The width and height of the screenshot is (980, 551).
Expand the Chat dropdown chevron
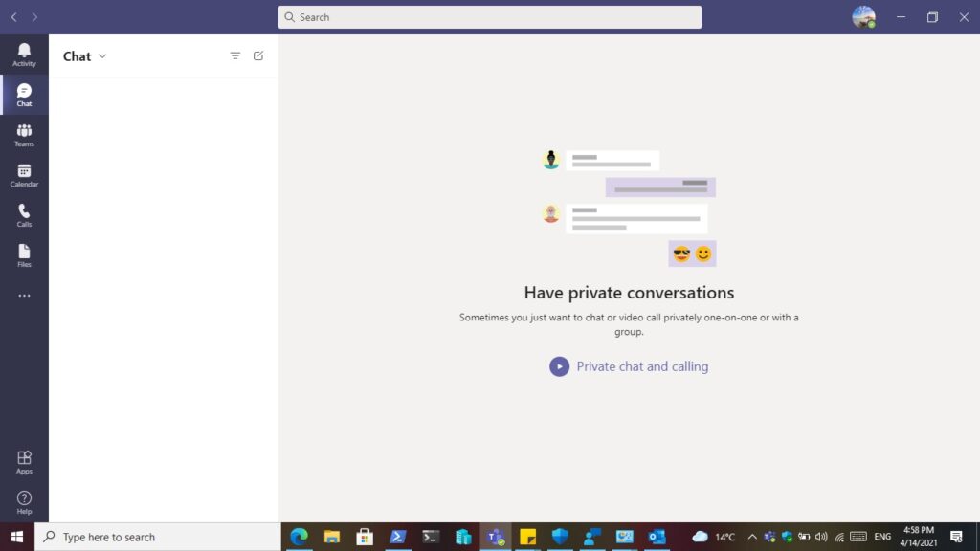103,56
